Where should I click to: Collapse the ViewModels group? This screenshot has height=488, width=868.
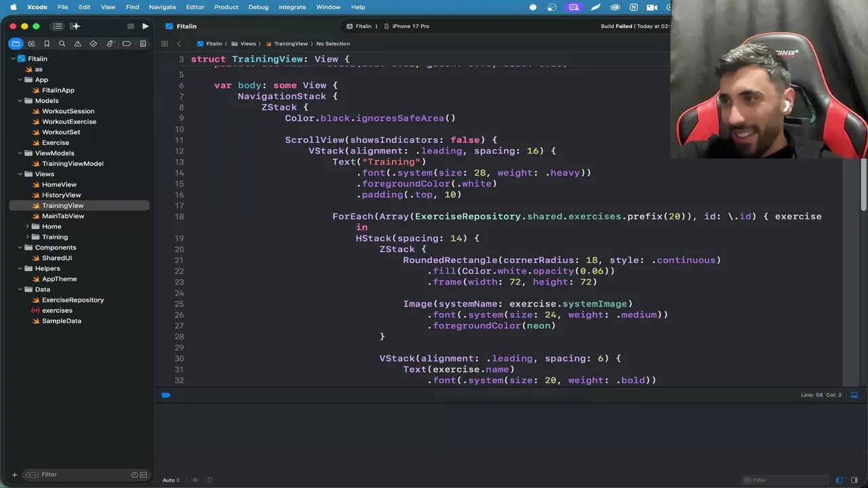point(20,153)
